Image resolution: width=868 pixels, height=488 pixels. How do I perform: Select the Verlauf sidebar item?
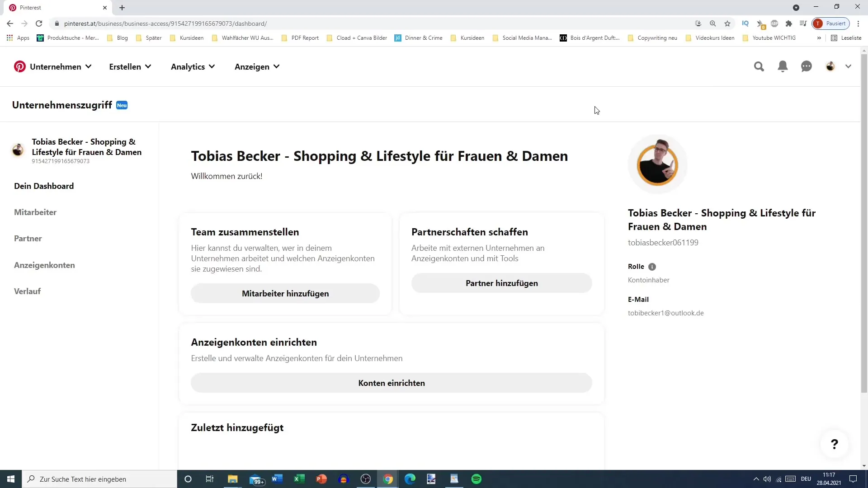(x=28, y=291)
